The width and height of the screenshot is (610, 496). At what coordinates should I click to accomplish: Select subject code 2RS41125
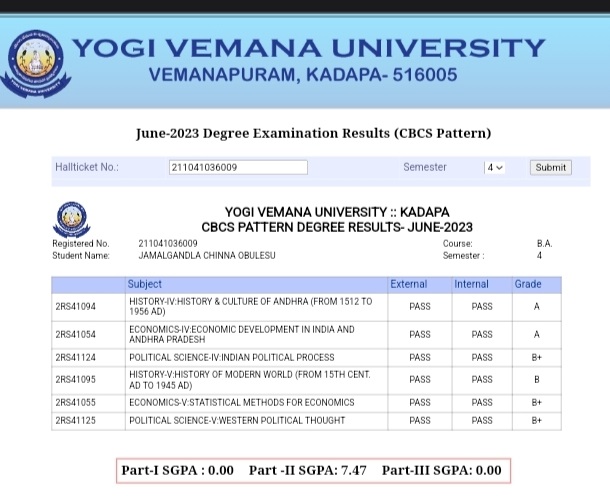click(75, 421)
